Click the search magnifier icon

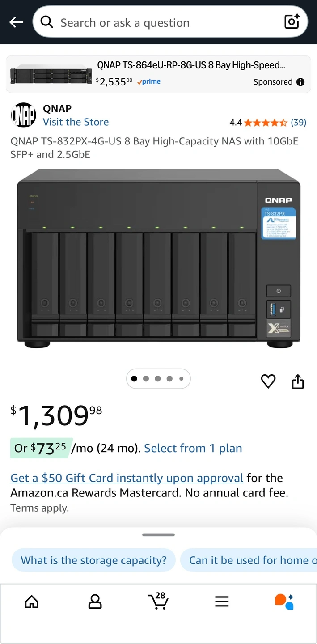click(47, 22)
